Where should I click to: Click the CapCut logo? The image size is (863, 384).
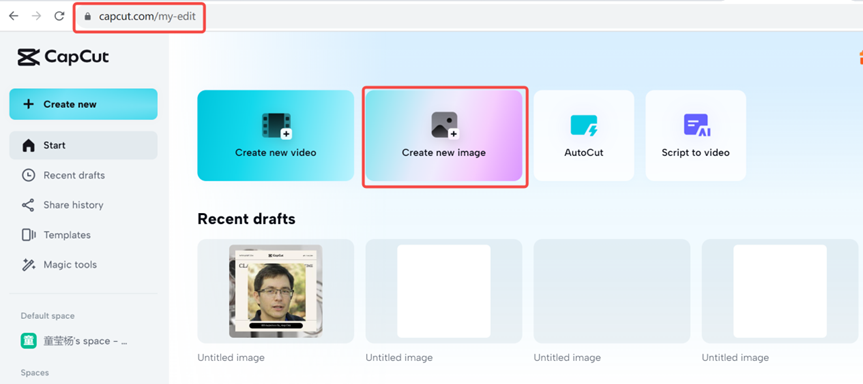[x=63, y=57]
